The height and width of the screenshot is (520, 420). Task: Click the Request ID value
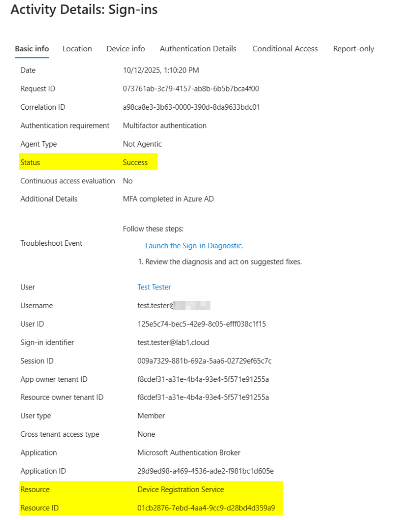[x=191, y=89]
